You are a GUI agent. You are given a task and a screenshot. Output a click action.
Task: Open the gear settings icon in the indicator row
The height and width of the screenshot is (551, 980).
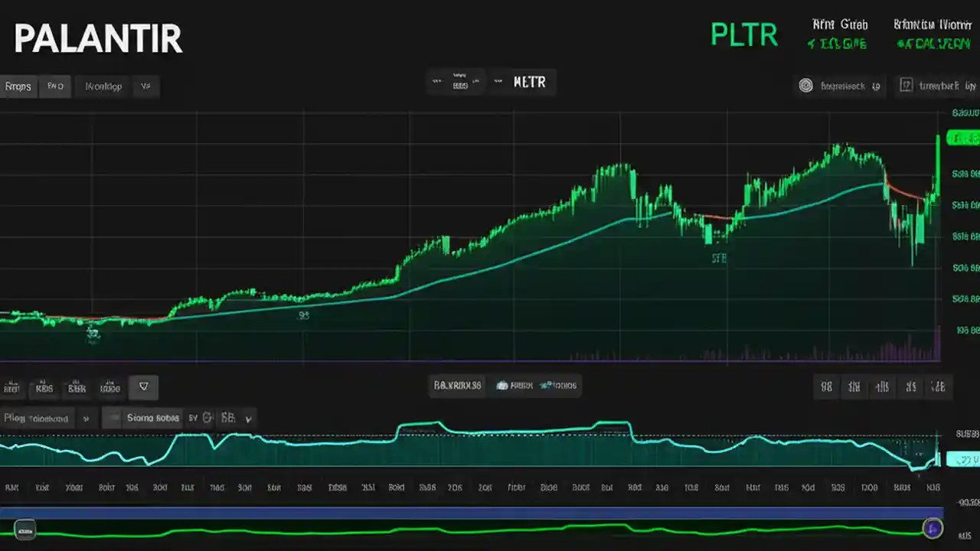coord(207,418)
